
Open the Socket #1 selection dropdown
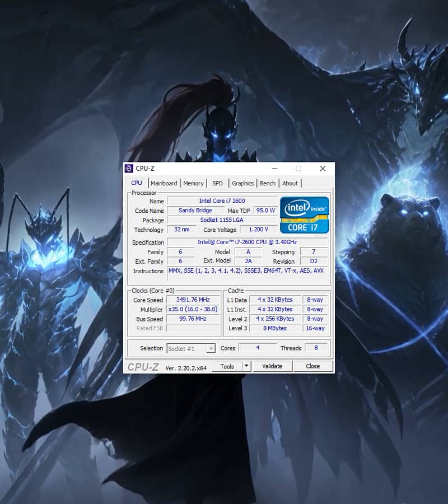tap(191, 348)
